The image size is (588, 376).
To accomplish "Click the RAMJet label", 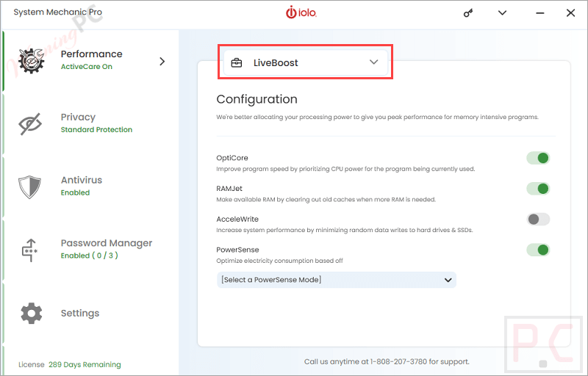I will 229,189.
